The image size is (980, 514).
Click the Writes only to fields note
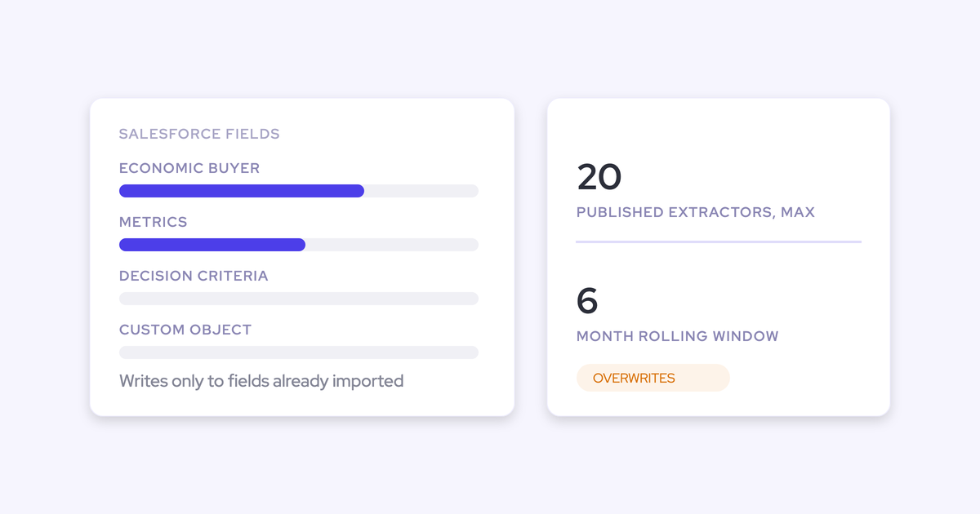pos(261,381)
